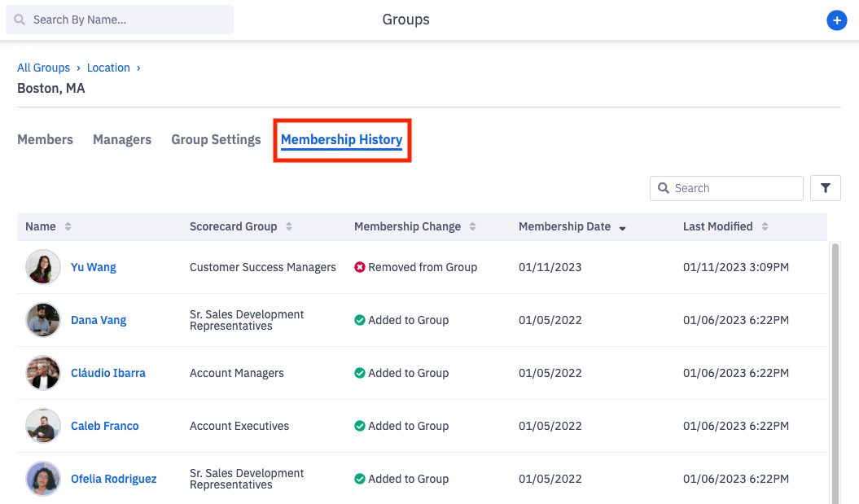Click magnifier icon in Search By Name
This screenshot has height=504, width=859.
[x=20, y=20]
